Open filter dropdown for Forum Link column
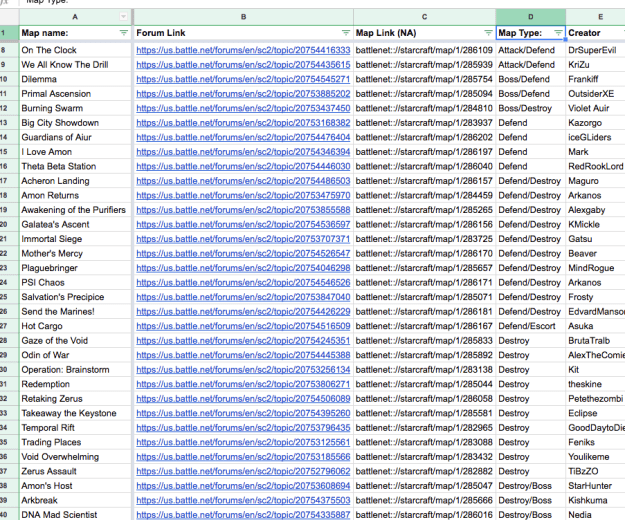Viewport: 625px width, 520px height. [346, 33]
